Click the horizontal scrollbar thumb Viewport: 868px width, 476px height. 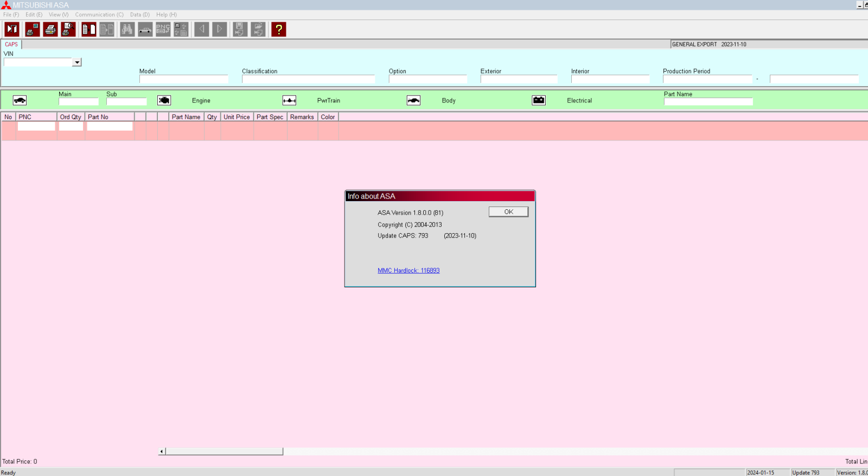224,451
